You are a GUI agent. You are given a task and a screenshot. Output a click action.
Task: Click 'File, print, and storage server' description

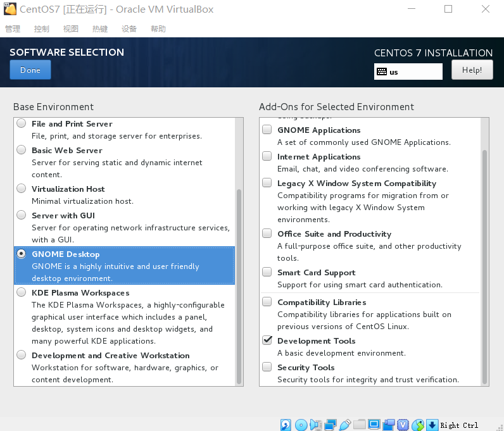click(117, 136)
